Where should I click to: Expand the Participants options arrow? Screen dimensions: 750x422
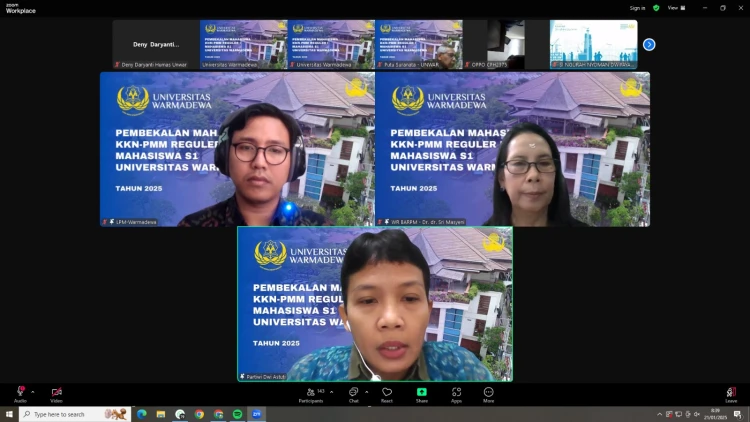pos(331,392)
